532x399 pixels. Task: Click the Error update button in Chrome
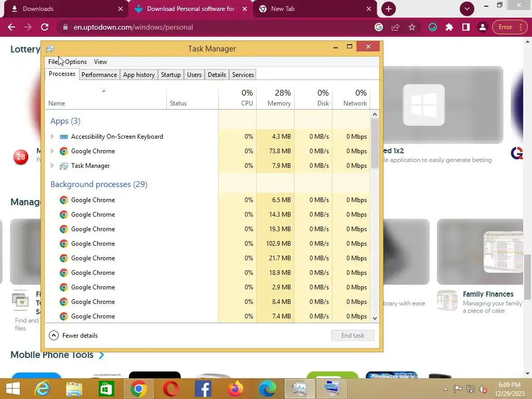(509, 27)
